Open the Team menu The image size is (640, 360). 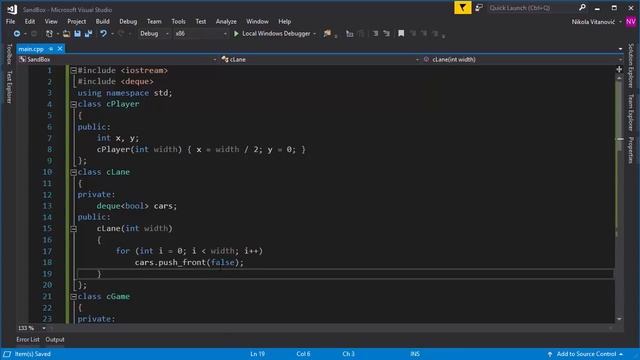pyautogui.click(x=154, y=22)
